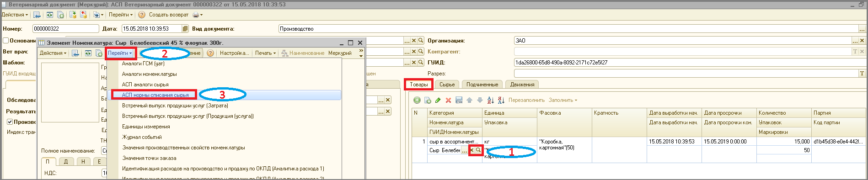Switch to the Движения tab

click(522, 85)
